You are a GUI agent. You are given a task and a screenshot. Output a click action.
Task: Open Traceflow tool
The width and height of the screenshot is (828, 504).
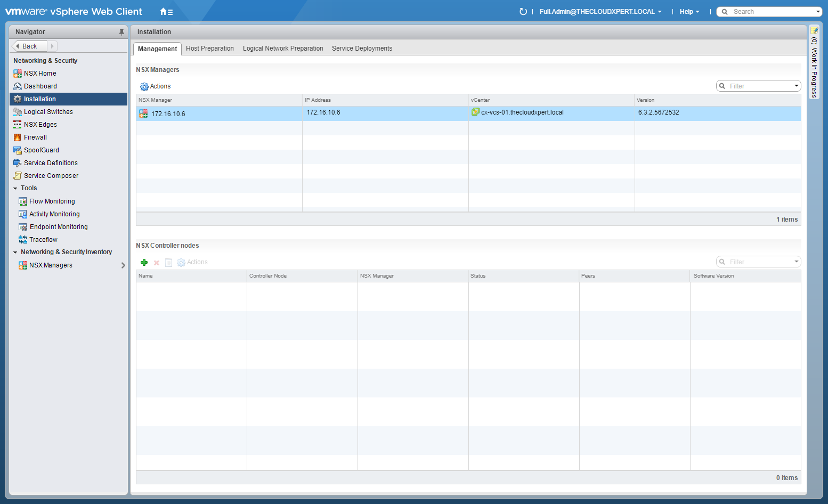[43, 240]
